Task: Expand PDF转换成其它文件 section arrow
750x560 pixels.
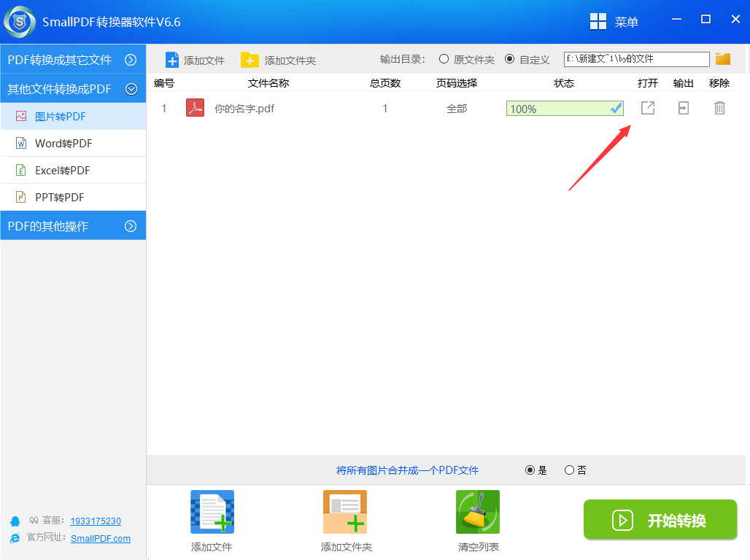Action: point(131,60)
